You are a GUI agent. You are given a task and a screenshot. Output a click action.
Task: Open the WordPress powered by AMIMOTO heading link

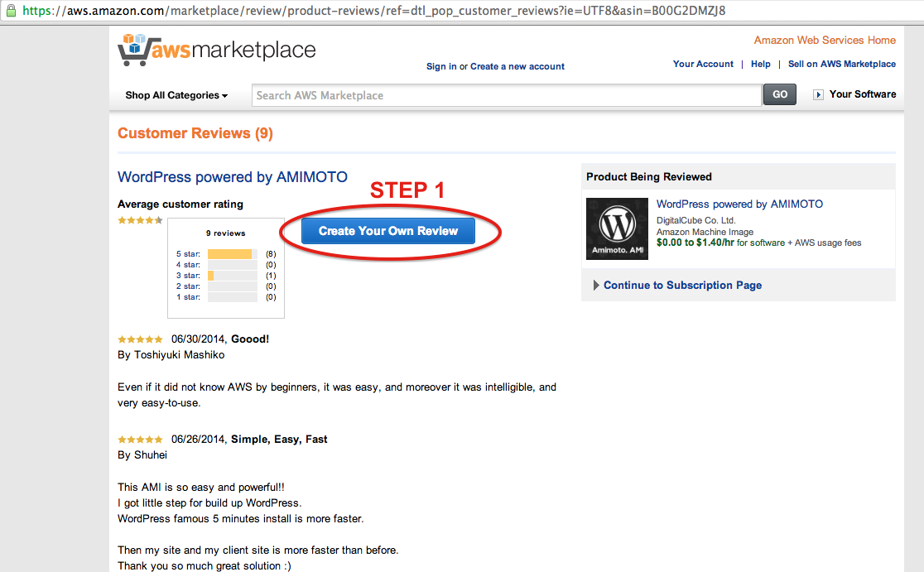point(232,176)
